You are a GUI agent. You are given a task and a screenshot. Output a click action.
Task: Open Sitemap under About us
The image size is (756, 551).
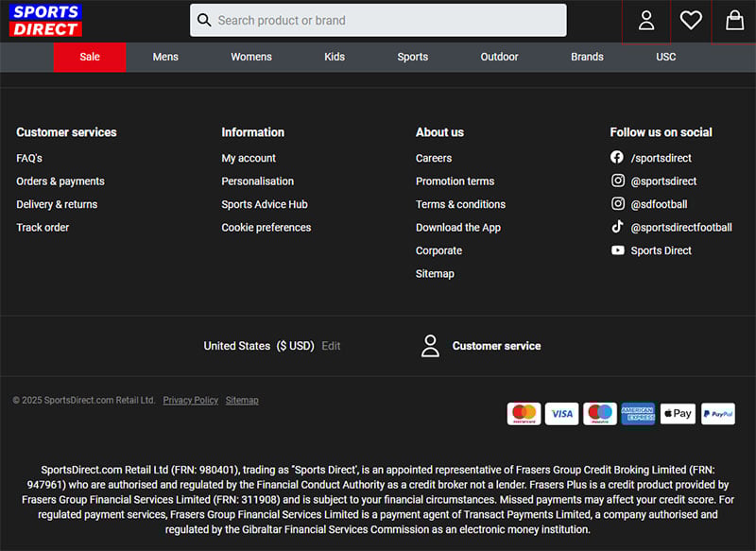click(435, 274)
